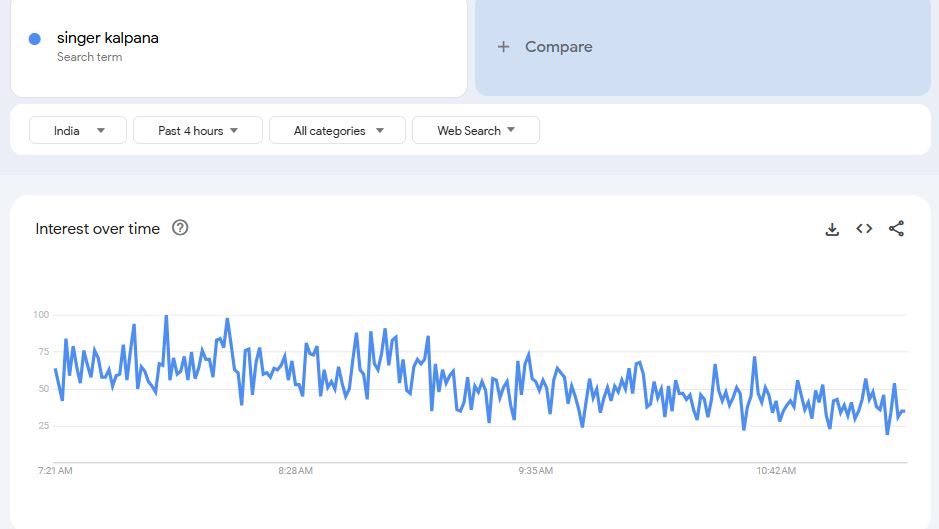Image resolution: width=939 pixels, height=529 pixels.
Task: Select the 8:28 AM axis label
Action: click(x=296, y=470)
